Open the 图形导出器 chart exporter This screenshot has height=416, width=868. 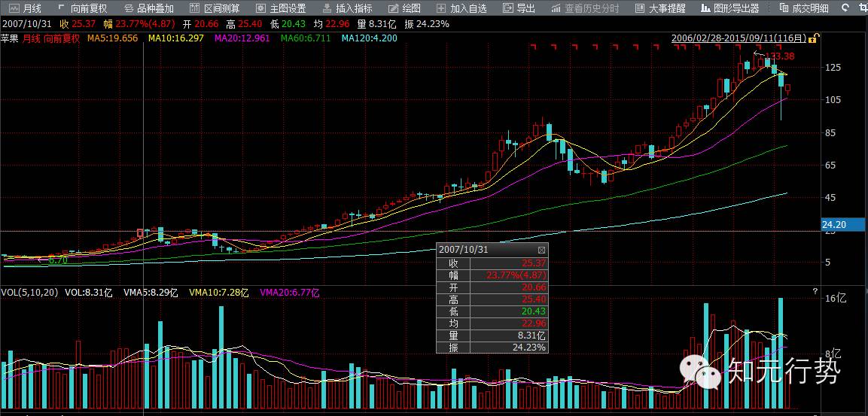coord(730,8)
